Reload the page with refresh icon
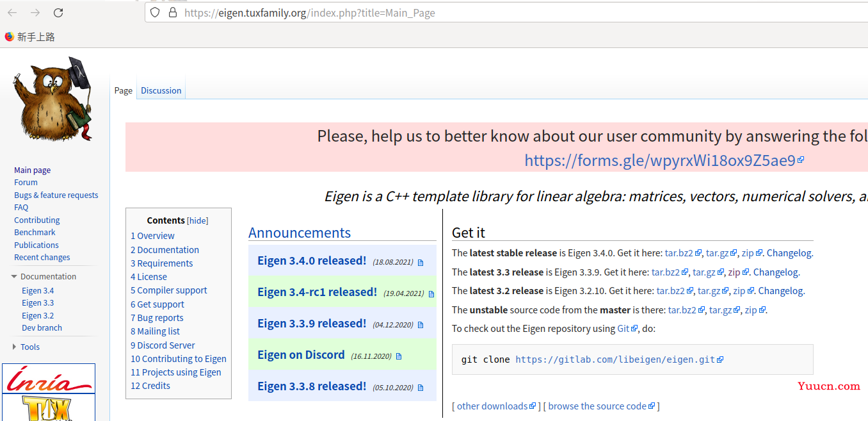Image resolution: width=868 pixels, height=421 pixels. (58, 13)
